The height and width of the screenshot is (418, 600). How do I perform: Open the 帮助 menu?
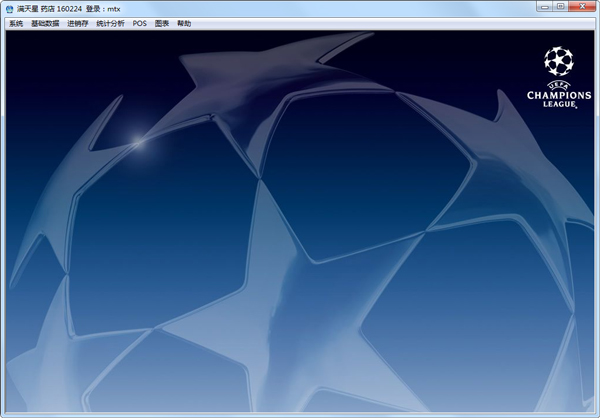[x=184, y=24]
